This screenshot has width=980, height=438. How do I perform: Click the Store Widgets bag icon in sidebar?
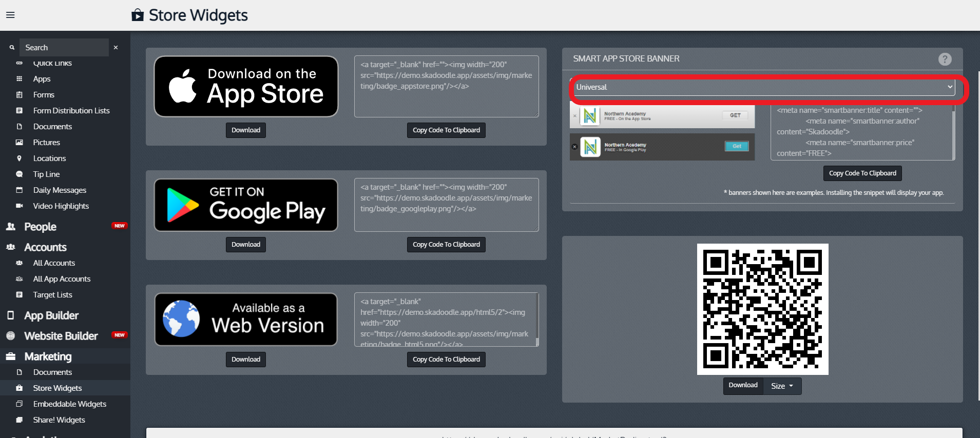tap(20, 388)
